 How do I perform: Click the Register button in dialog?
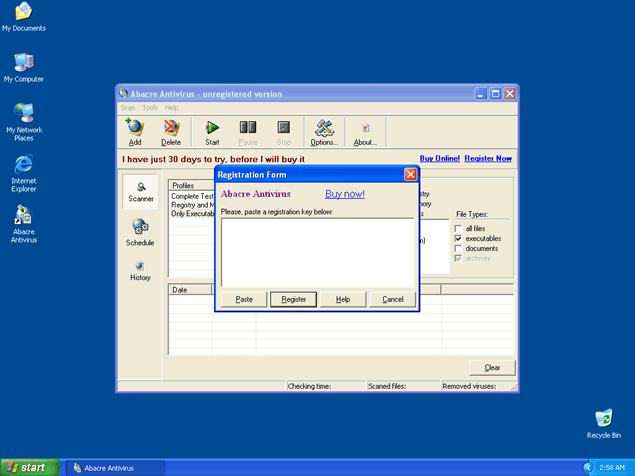294,299
